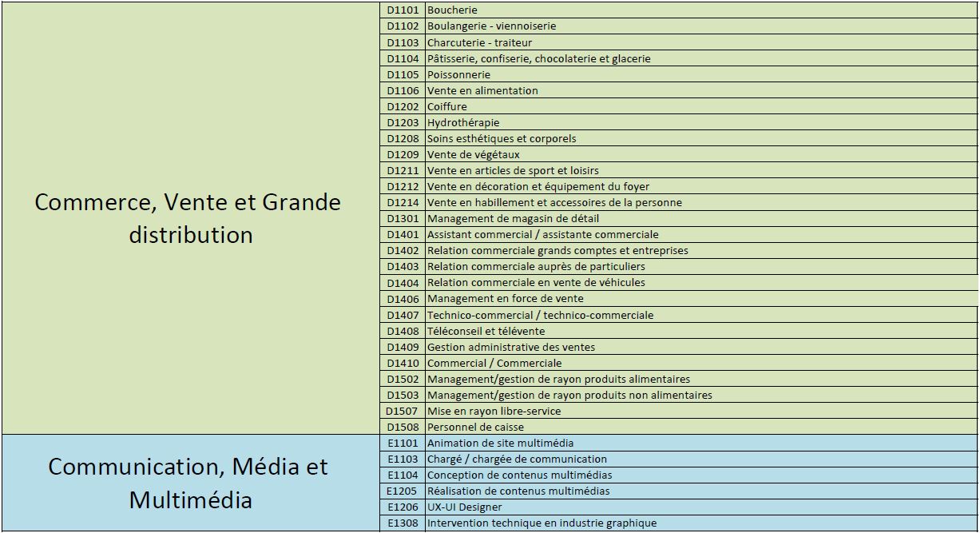Select 'Vente en habillement et accessoires de la personne'

coord(702,202)
